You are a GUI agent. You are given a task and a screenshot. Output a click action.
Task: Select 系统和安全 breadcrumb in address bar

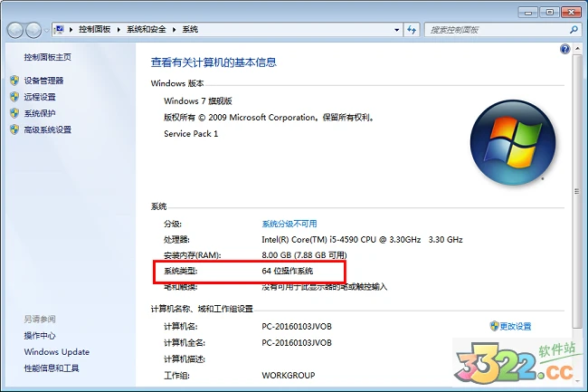147,29
